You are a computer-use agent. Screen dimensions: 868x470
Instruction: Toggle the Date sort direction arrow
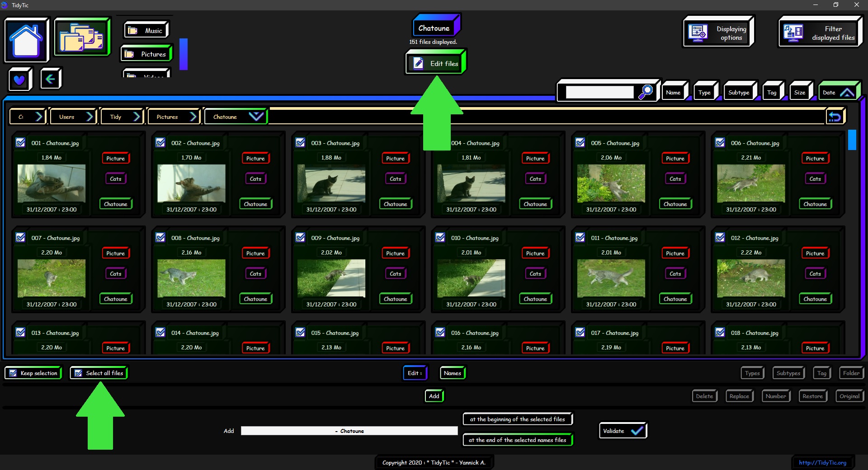click(847, 93)
